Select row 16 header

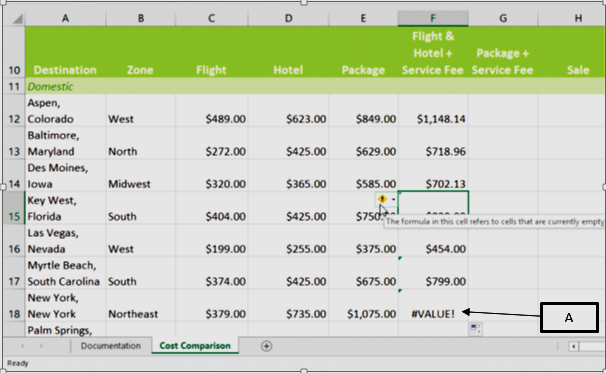click(x=14, y=240)
